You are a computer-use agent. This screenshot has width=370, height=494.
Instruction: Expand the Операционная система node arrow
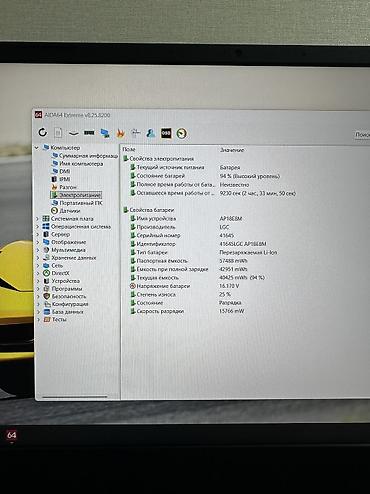coord(38,227)
